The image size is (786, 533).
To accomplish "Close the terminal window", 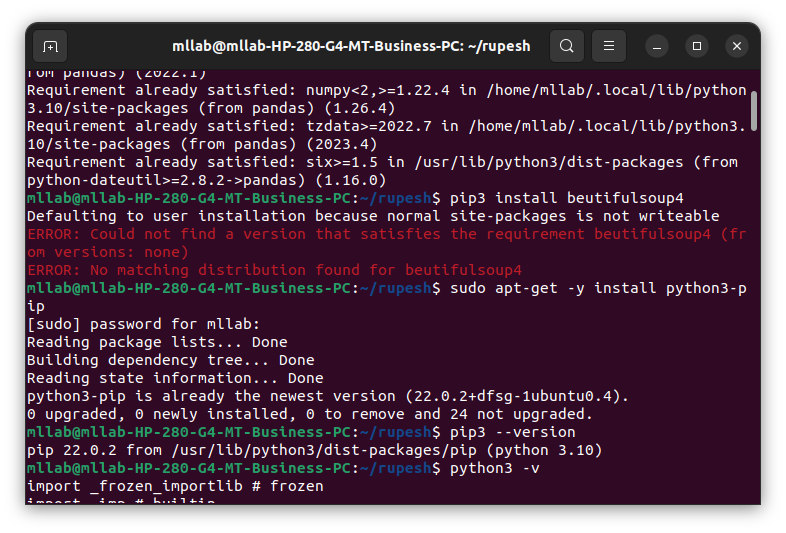I will pos(737,46).
